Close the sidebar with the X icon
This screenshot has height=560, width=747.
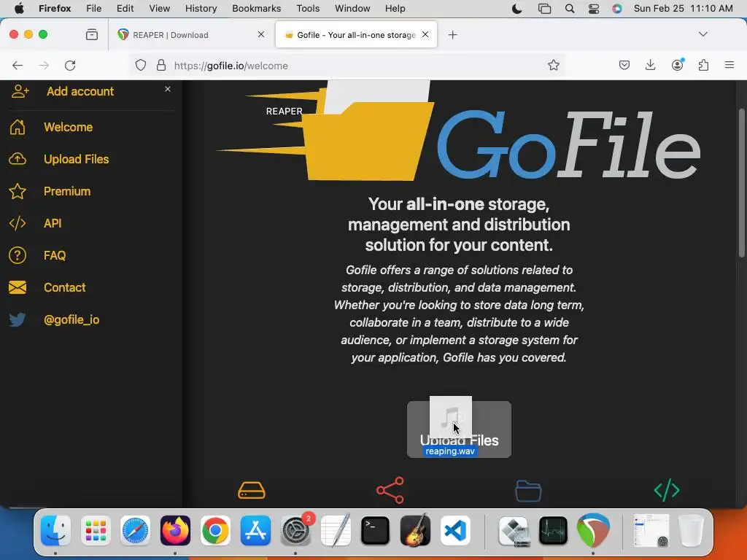point(168,89)
